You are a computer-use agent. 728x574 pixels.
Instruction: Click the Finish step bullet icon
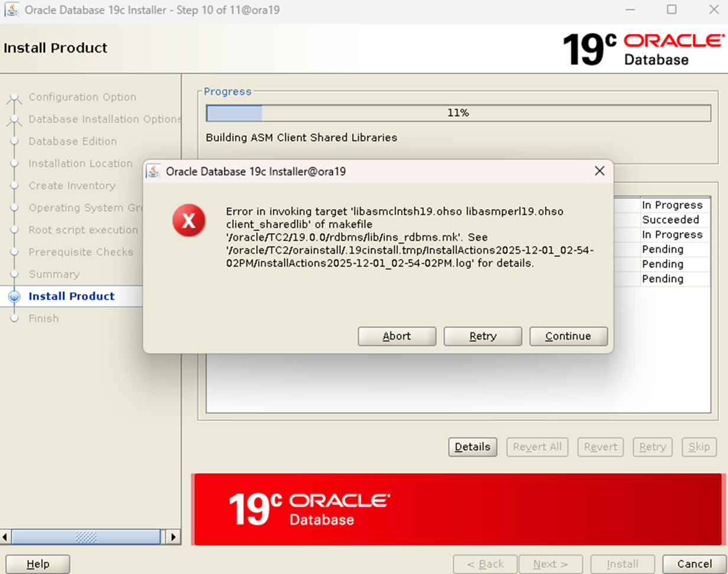[15, 318]
